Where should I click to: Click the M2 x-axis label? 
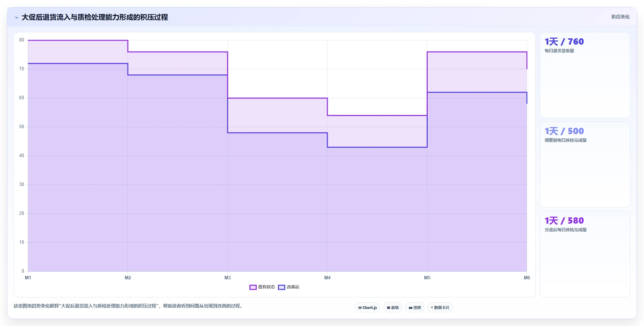(128, 278)
